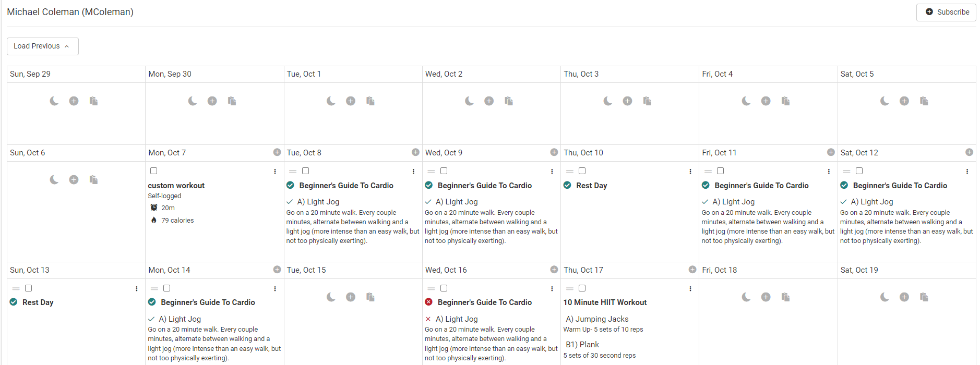This screenshot has width=980, height=365.
Task: Select the Thu, Oct 10 Rest Day checkbox
Action: coord(582,171)
